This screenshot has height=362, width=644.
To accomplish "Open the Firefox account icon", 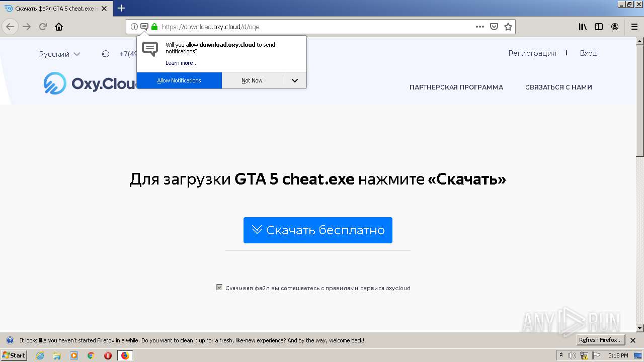I will point(615,27).
